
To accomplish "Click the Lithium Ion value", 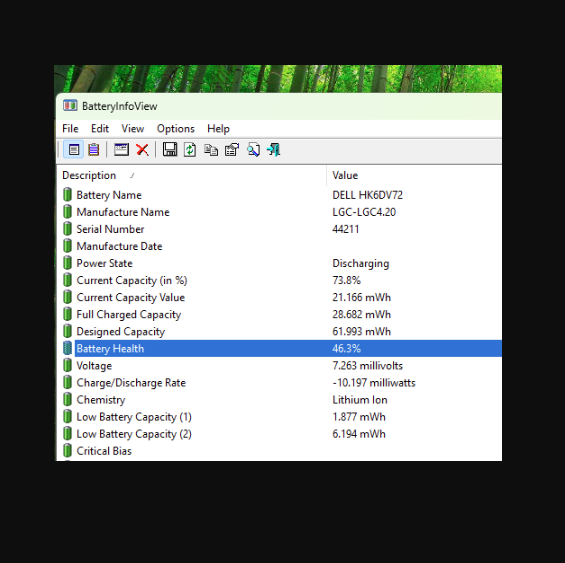I will pos(360,399).
